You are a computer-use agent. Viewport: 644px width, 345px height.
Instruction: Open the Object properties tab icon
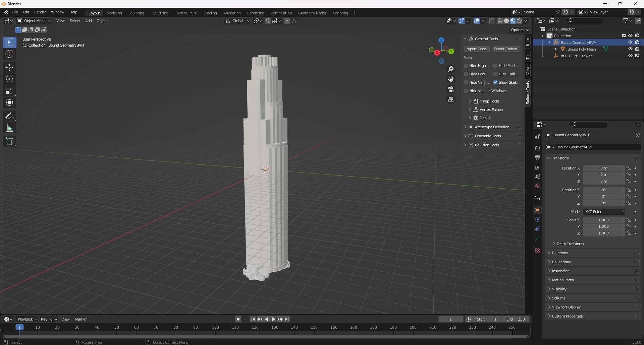pos(538,210)
